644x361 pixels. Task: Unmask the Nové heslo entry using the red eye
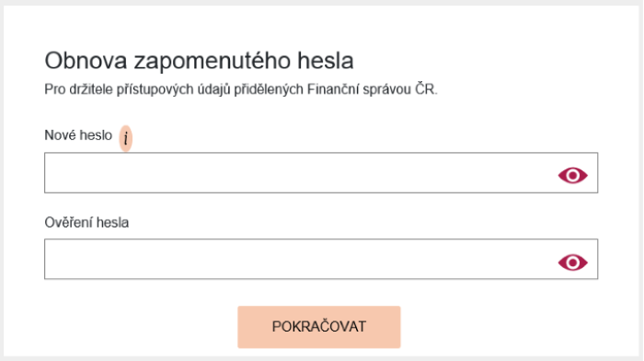point(572,176)
